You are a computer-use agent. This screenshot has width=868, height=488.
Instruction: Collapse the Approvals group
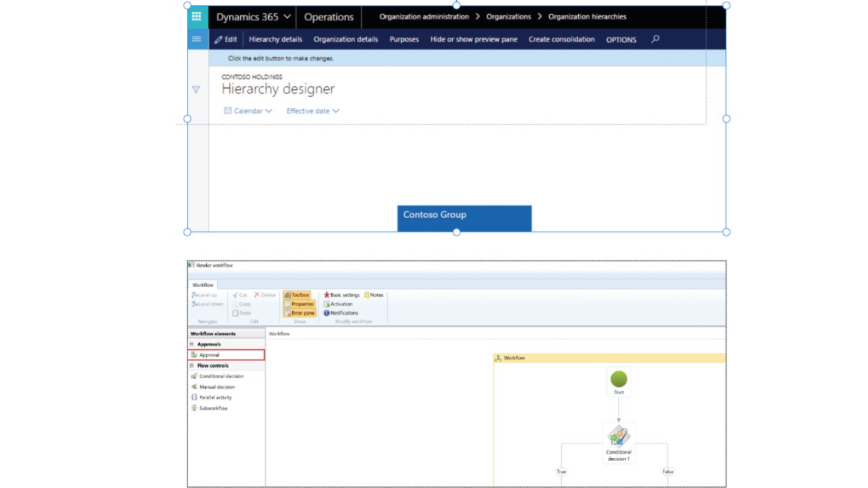pyautogui.click(x=192, y=344)
